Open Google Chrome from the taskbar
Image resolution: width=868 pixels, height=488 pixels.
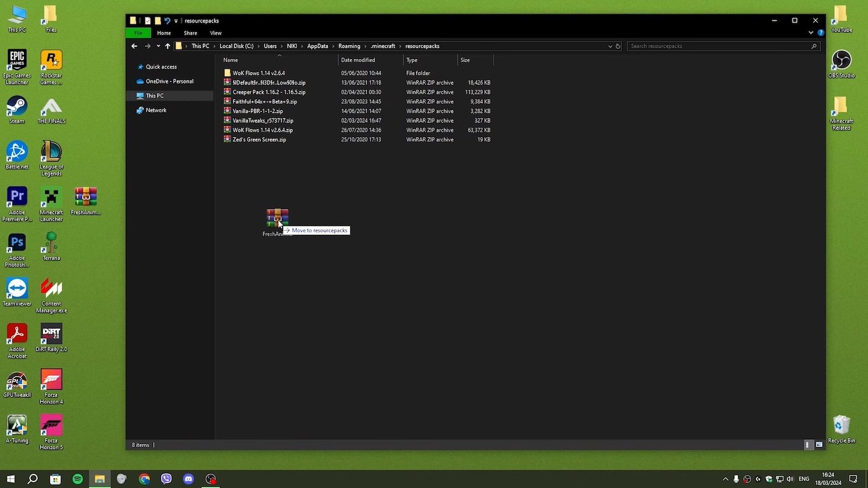point(144,479)
